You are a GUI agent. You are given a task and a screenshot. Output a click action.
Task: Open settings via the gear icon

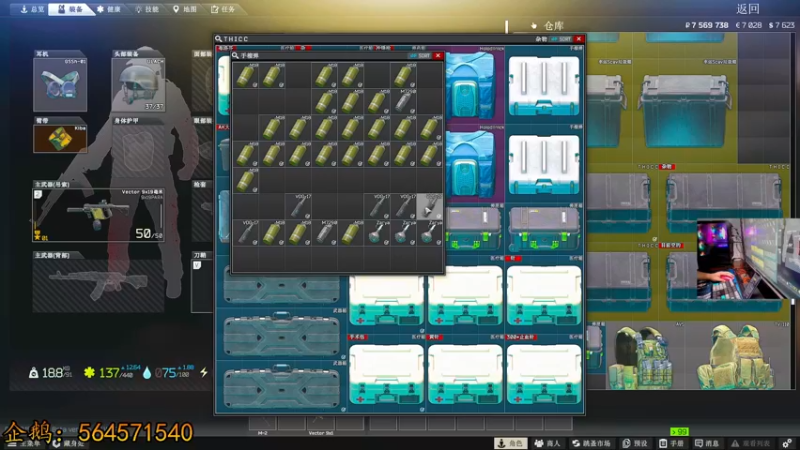[787, 443]
